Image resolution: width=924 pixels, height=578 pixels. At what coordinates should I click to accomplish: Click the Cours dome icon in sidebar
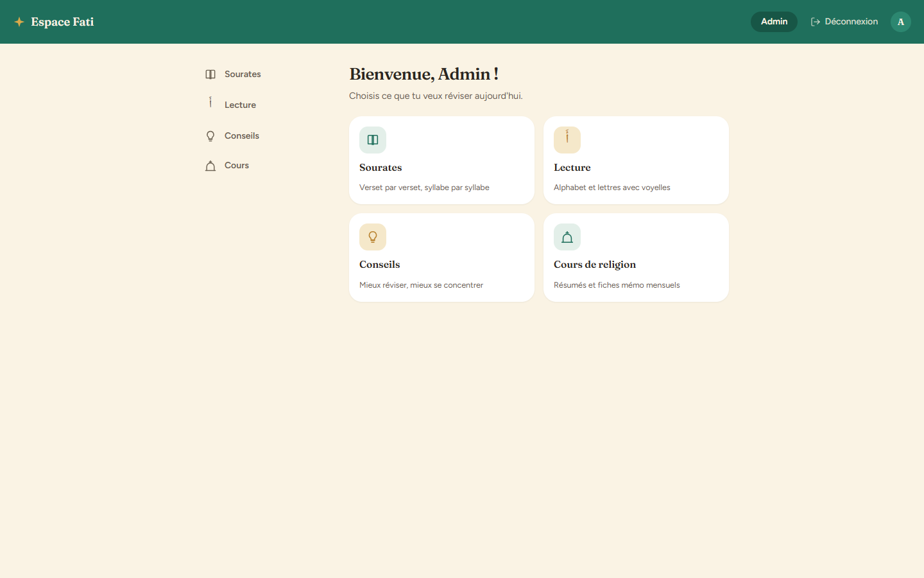coord(210,166)
